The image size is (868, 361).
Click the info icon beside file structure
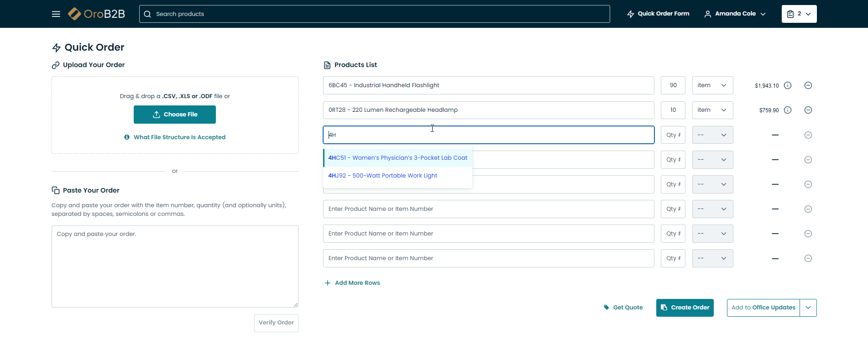(x=127, y=137)
